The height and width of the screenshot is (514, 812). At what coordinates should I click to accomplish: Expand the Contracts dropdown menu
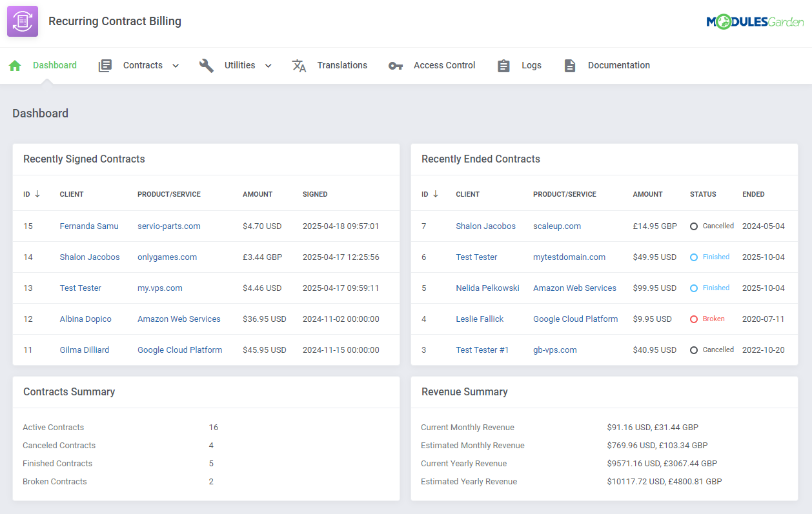(175, 65)
